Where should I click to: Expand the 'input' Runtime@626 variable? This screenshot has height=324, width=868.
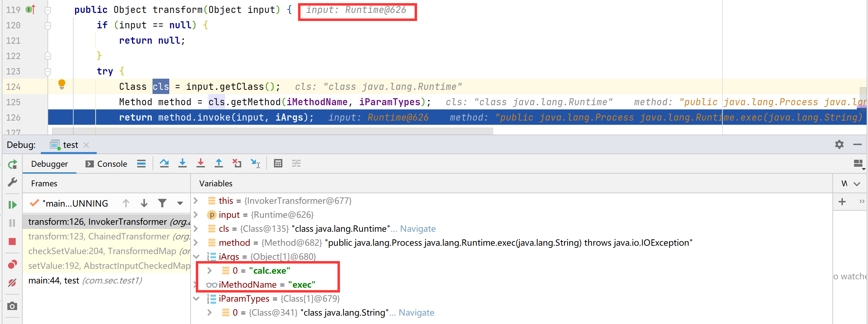[196, 215]
